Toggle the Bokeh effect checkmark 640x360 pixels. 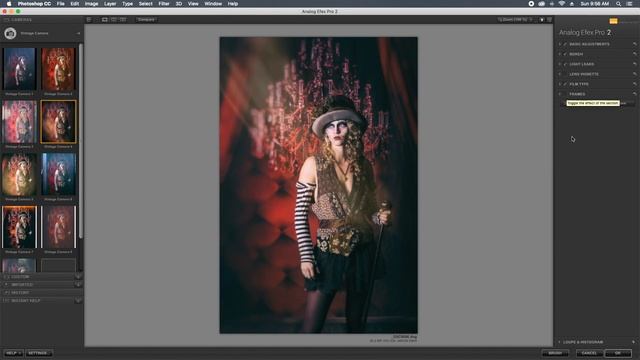[x=565, y=54]
